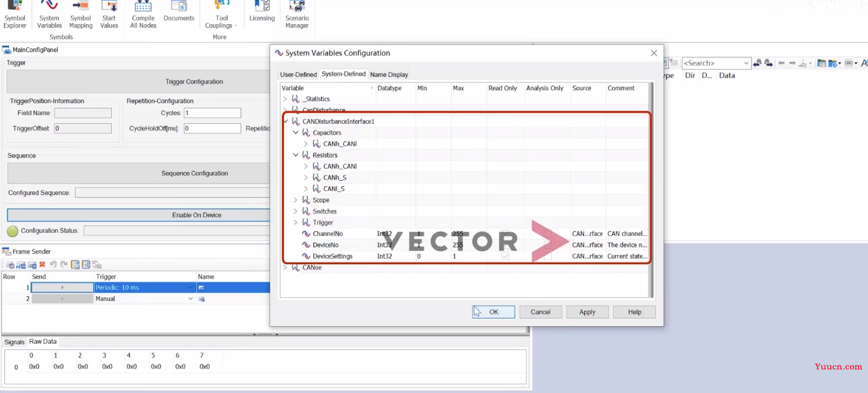Image resolution: width=868 pixels, height=393 pixels.
Task: Click the Cycles input field
Action: click(x=212, y=113)
